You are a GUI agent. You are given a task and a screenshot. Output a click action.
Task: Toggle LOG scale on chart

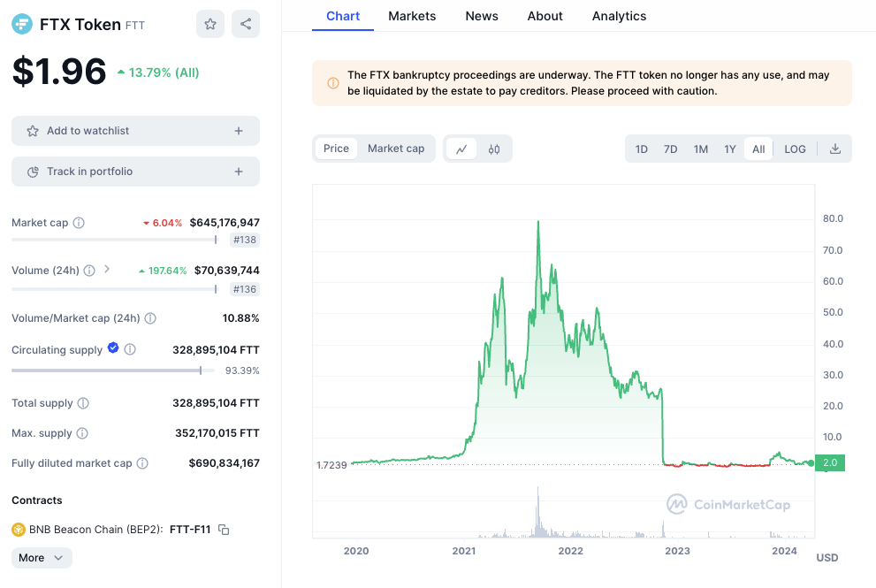tap(795, 149)
